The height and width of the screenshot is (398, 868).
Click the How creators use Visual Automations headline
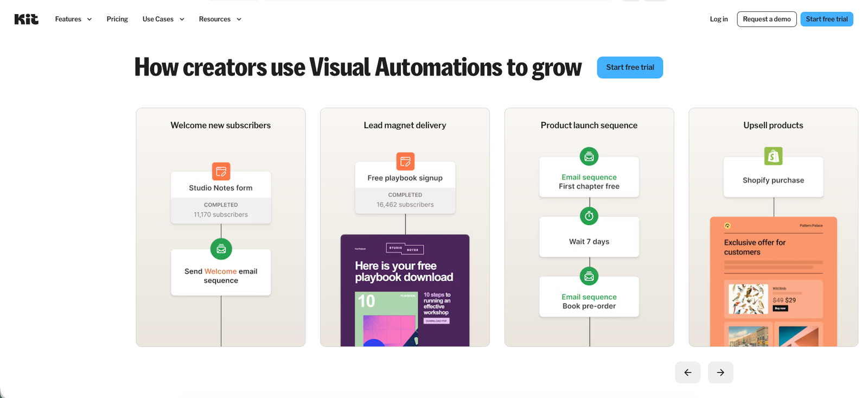coord(358,67)
